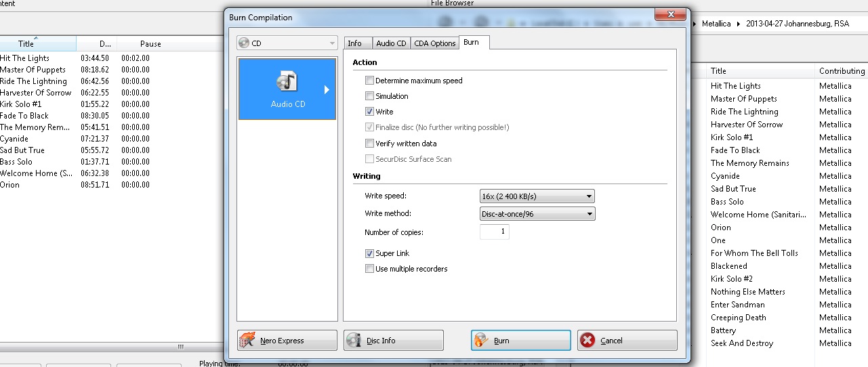Select Cyanide in compilation track list
The width and height of the screenshot is (868, 367).
pos(14,139)
